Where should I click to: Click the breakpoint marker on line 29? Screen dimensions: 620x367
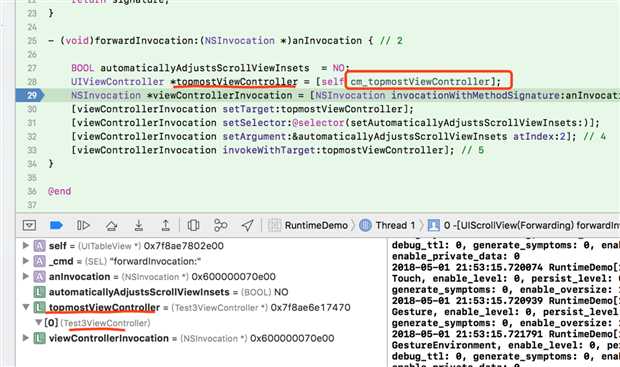[30, 95]
